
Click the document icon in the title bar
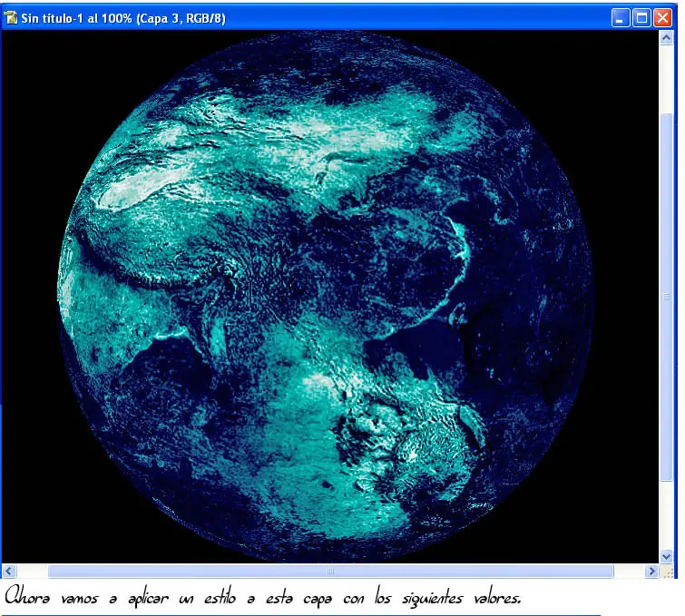coord(11,18)
